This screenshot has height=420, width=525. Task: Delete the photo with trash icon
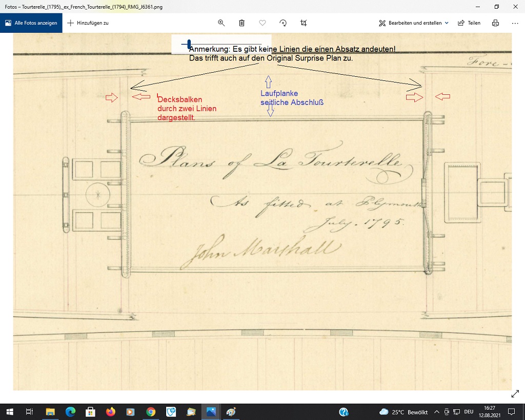tap(241, 23)
